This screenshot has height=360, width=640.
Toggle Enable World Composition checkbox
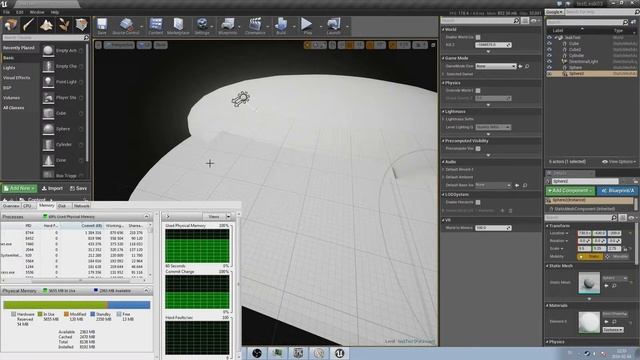pos(478,37)
